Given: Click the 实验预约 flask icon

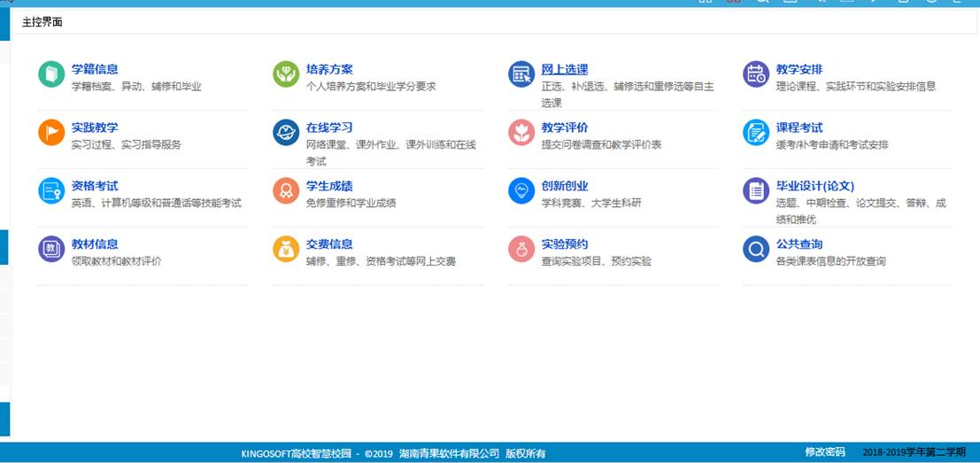Looking at the screenshot, I should (521, 249).
